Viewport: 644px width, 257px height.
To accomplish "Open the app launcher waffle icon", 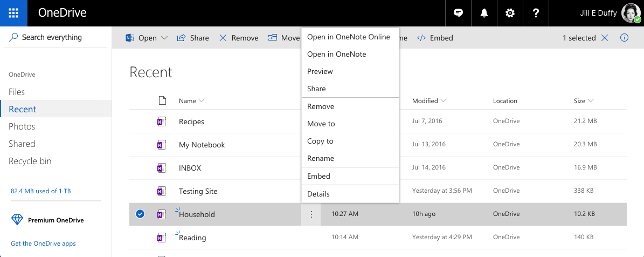I will click(13, 13).
